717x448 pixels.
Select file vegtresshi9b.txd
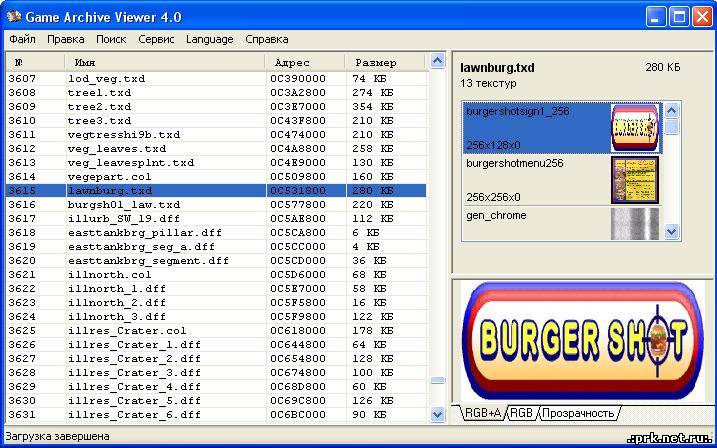pos(124,135)
